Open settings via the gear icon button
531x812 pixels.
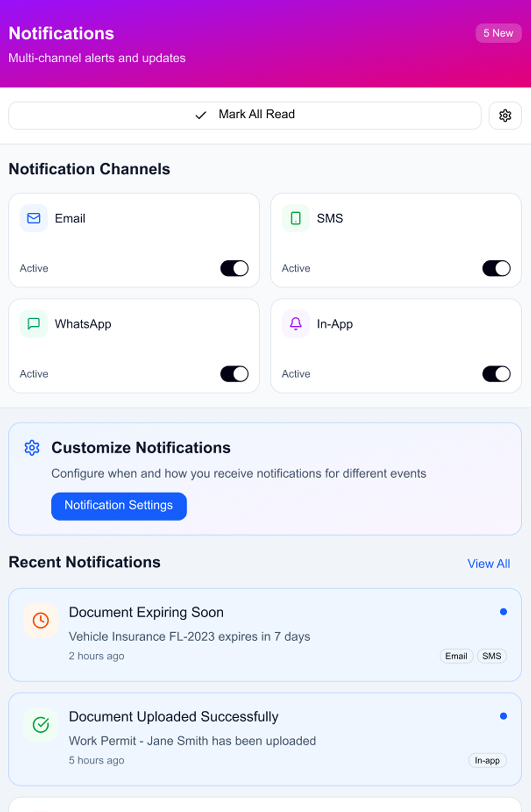click(x=505, y=116)
